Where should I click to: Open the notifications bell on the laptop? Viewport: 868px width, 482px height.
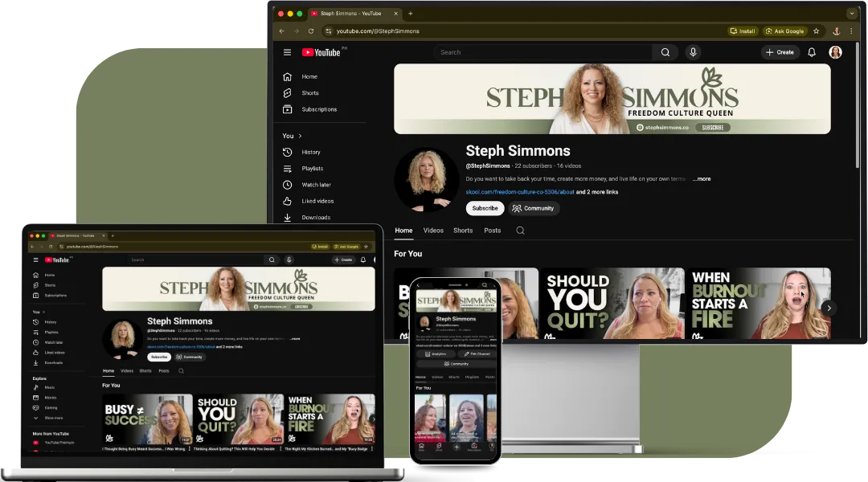point(363,259)
